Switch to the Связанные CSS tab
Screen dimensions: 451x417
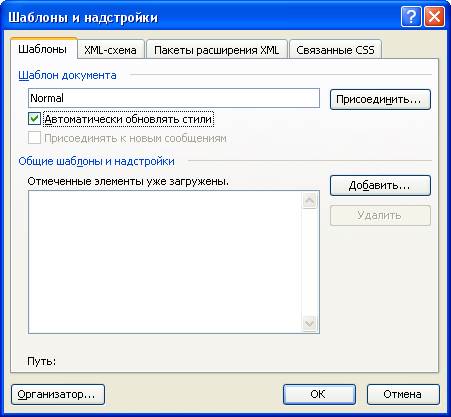pos(335,50)
